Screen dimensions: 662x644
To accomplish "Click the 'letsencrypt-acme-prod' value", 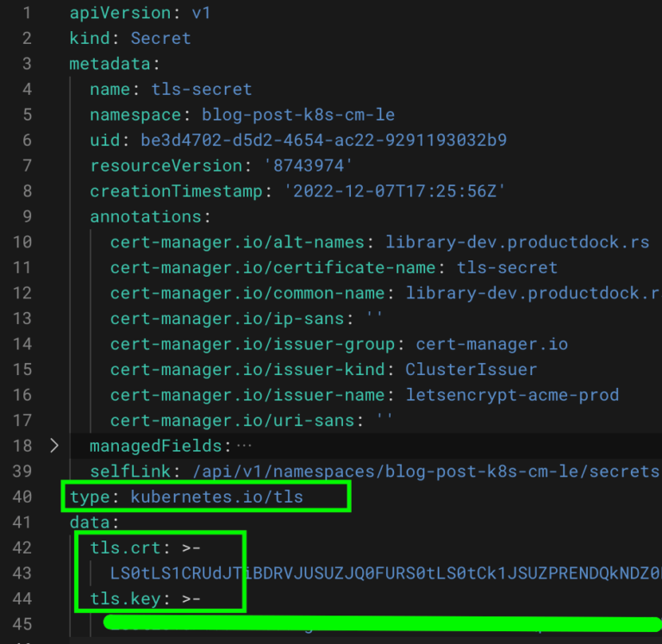I will click(x=512, y=395).
